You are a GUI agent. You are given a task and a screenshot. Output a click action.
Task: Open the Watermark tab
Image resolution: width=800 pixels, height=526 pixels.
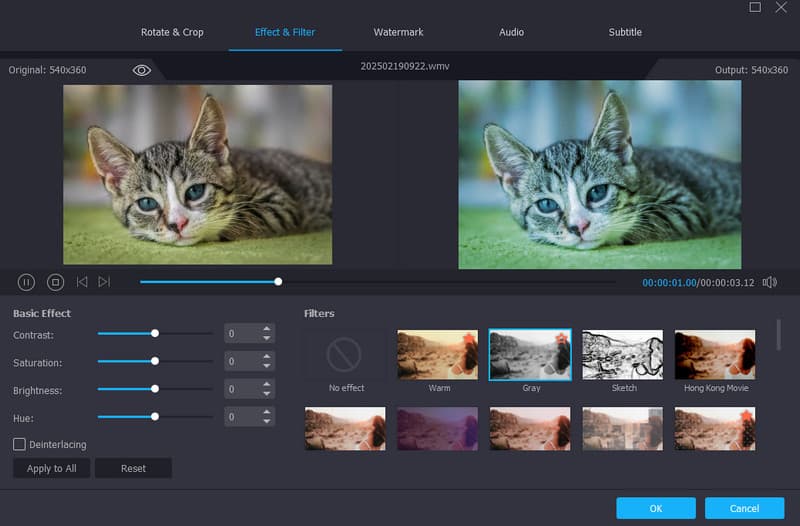(398, 32)
